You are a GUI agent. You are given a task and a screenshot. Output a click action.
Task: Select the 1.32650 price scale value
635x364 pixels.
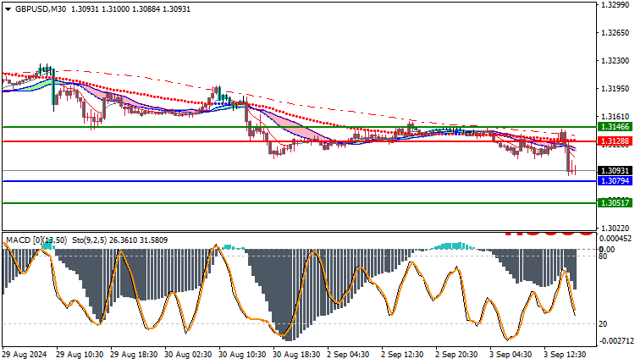(616, 33)
